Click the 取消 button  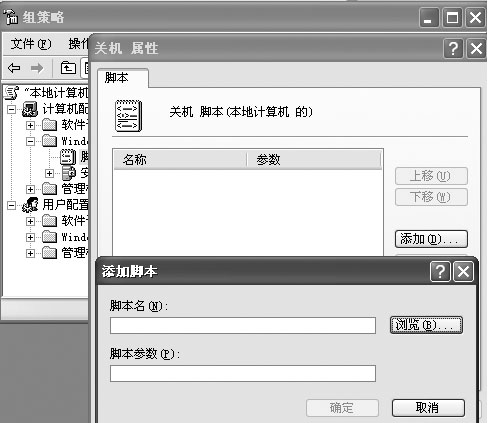pyautogui.click(x=428, y=408)
